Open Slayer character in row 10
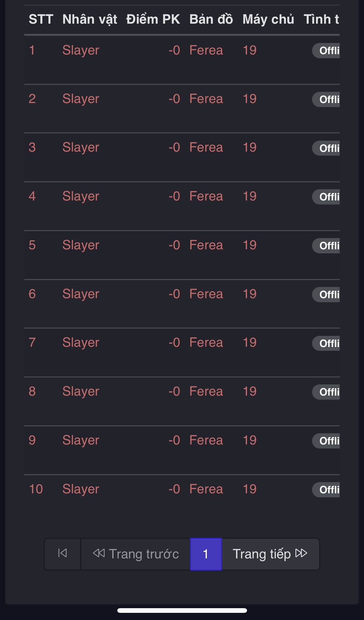Image resolution: width=364 pixels, height=620 pixels. coord(81,489)
